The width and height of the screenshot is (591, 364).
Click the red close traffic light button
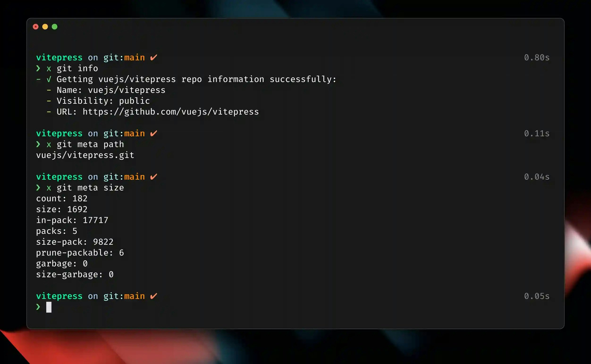click(x=36, y=27)
